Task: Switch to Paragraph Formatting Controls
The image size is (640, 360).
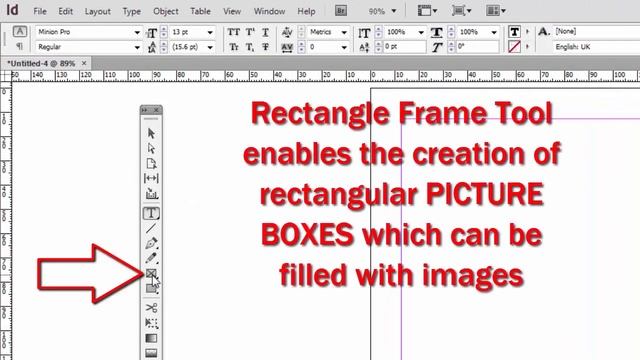Action: click(x=20, y=47)
